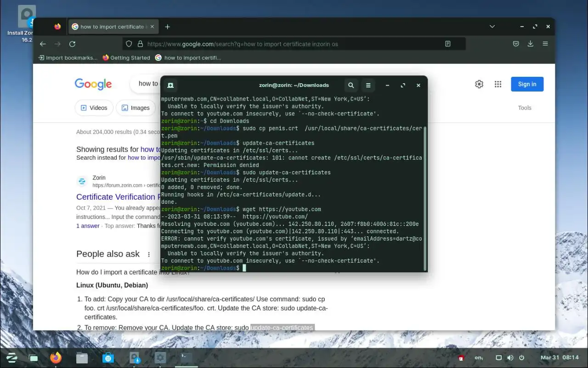Open Settings from the taskbar
The image size is (588, 368).
[x=160, y=357]
